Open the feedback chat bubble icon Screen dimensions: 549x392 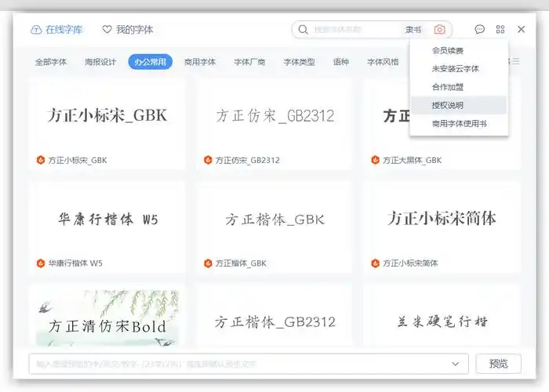479,30
